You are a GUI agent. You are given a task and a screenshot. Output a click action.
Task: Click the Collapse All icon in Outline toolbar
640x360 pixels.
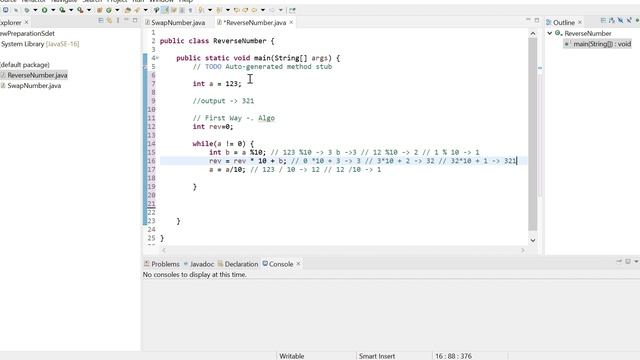(x=603, y=20)
